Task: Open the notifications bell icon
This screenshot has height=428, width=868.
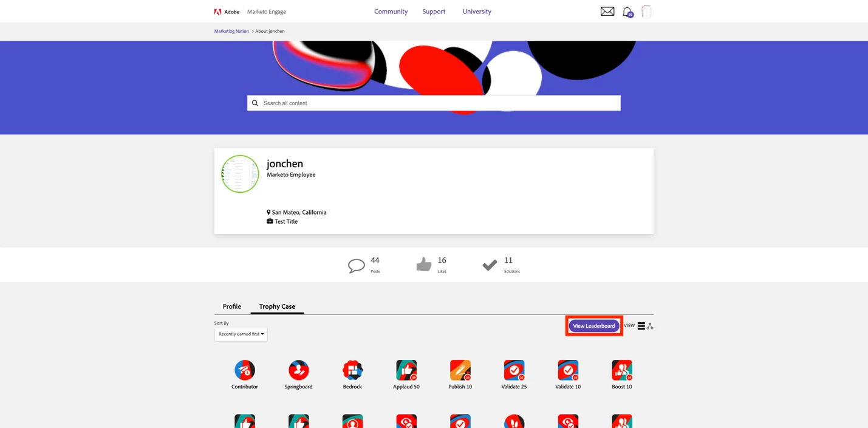Action: pos(627,12)
